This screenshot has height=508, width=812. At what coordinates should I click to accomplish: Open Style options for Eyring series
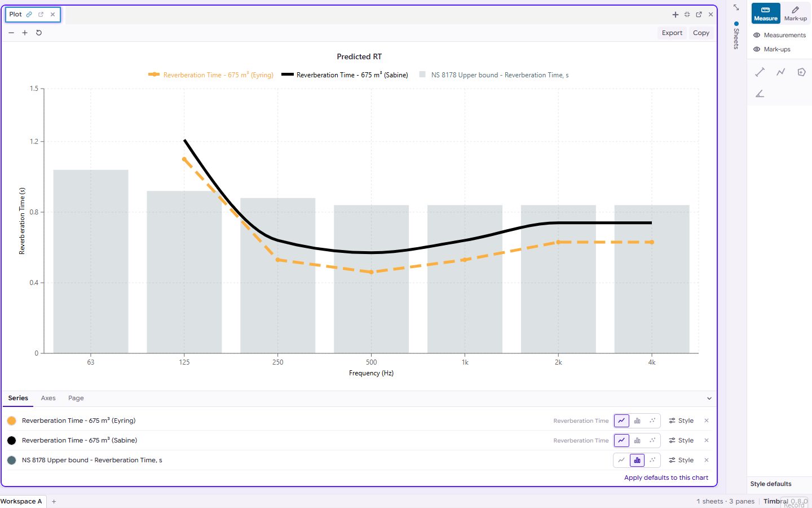(681, 421)
